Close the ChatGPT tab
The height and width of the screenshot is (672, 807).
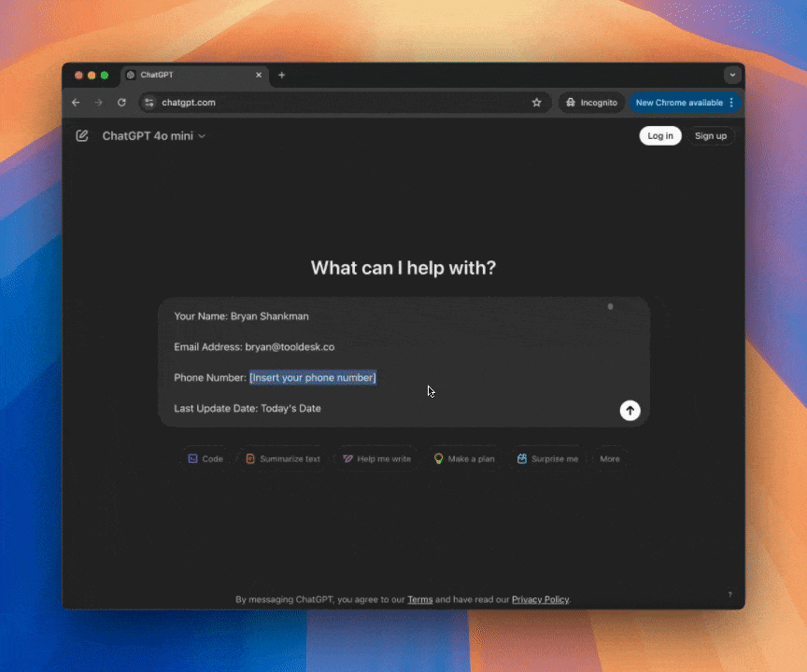click(x=259, y=75)
